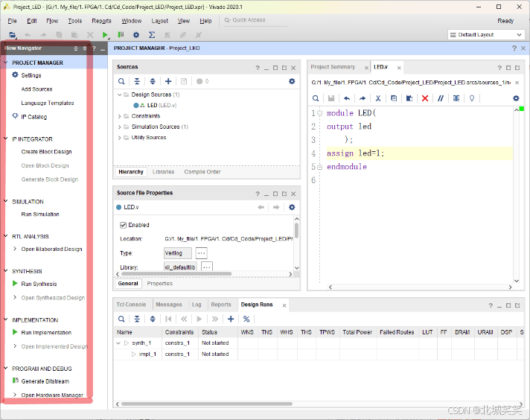Switch to Properties tab in Source File Properties
530x420 pixels.
pyautogui.click(x=159, y=284)
